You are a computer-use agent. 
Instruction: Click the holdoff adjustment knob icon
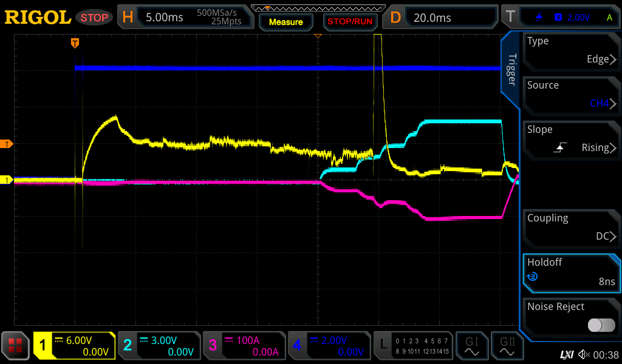coord(533,277)
